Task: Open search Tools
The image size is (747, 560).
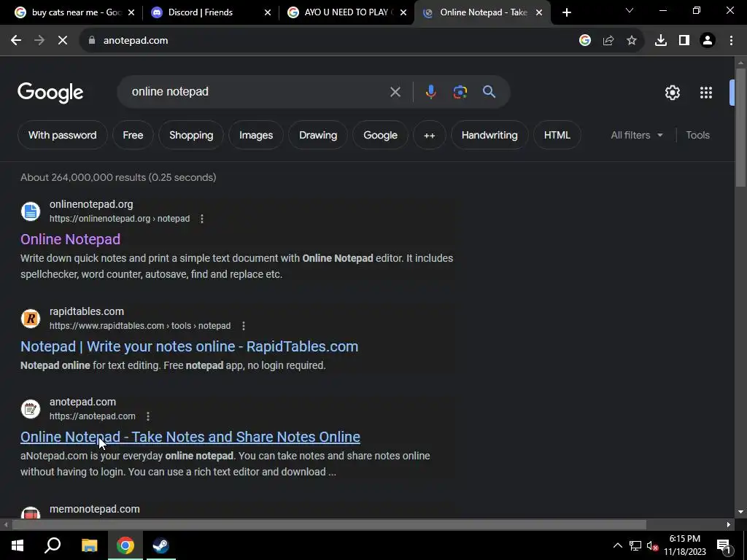Action: click(x=697, y=135)
